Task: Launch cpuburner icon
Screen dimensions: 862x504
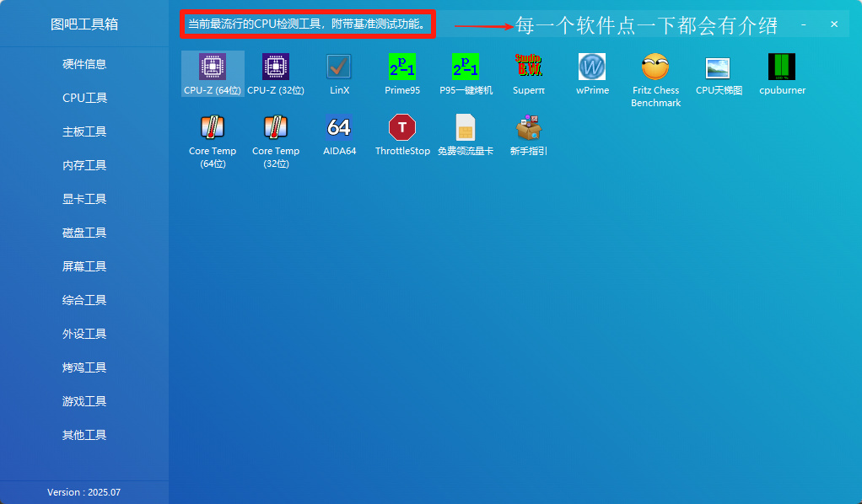Action: 782,67
